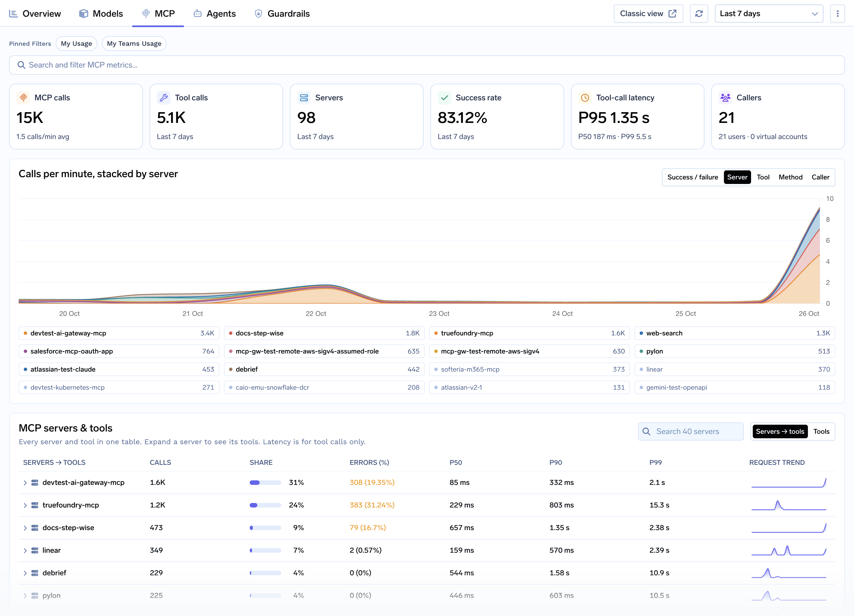Image resolution: width=854 pixels, height=616 pixels.
Task: Click the salesforce-mcp-oauth-app legend item
Action: pos(119,351)
